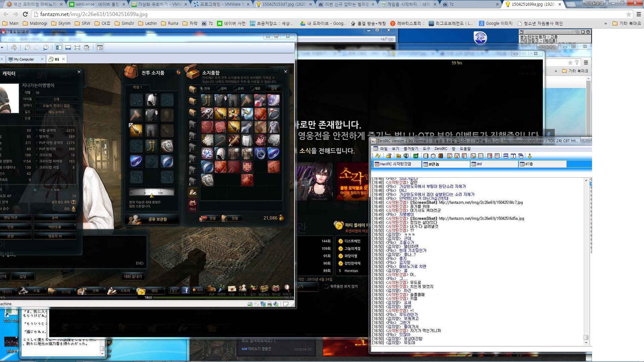The image size is (644, 362).
Task: Expand the 기타 북마크 bookmarks folder
Action: coord(626,23)
